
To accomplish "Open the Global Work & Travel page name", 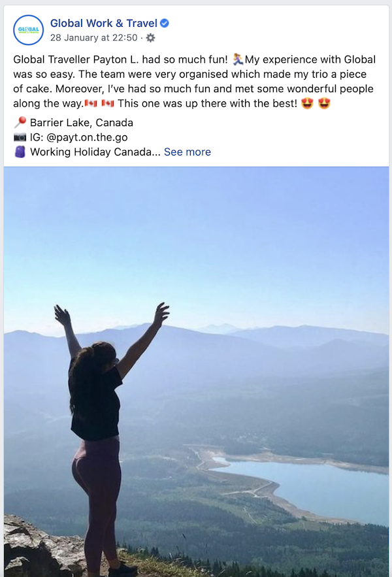I will coord(104,24).
